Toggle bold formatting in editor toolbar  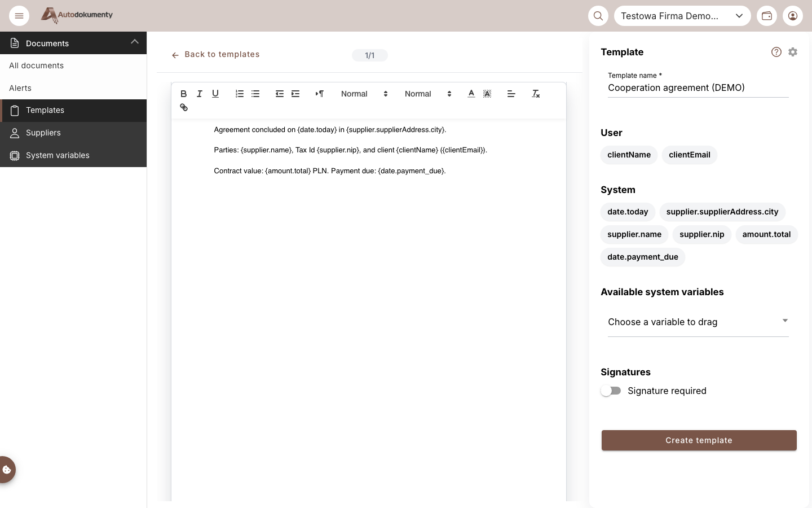click(x=184, y=94)
